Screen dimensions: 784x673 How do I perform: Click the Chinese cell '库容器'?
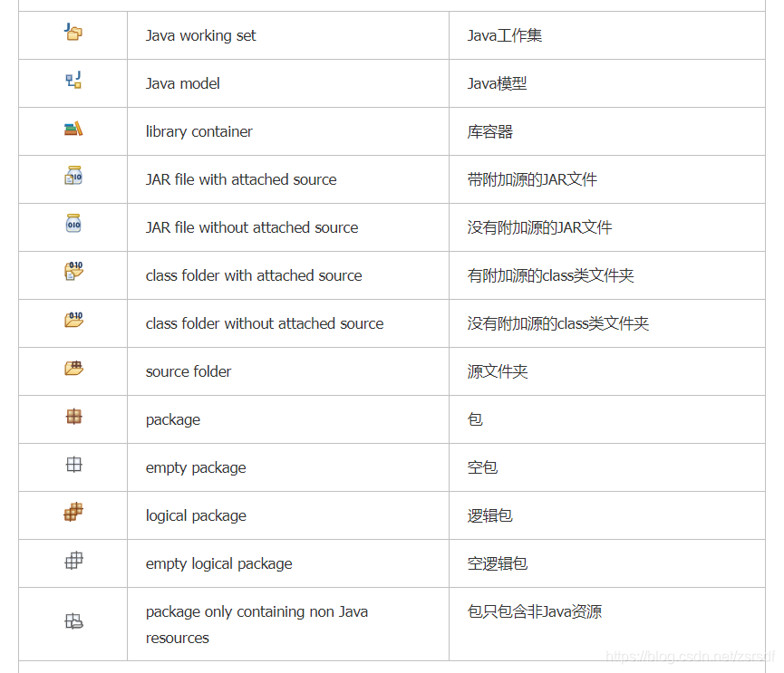click(607, 131)
